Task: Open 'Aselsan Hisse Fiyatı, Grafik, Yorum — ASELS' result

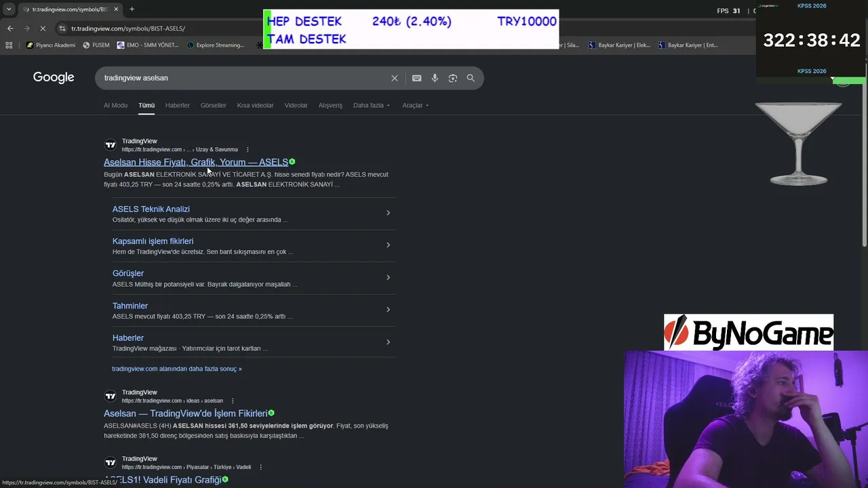Action: tap(196, 162)
